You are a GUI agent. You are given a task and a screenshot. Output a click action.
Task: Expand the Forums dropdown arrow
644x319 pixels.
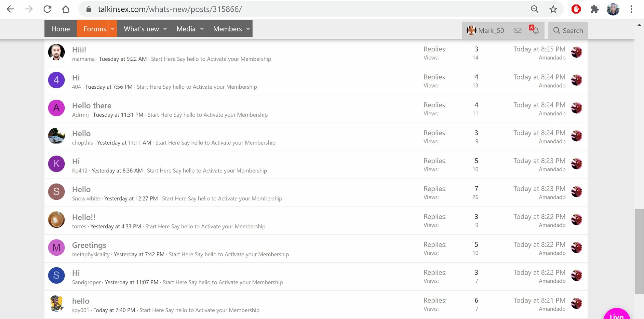113,29
